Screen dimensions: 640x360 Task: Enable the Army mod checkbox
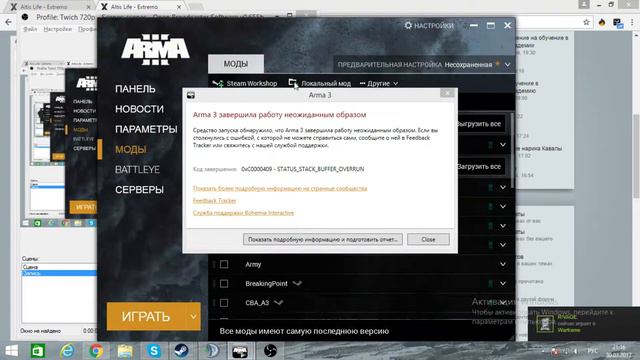224,264
